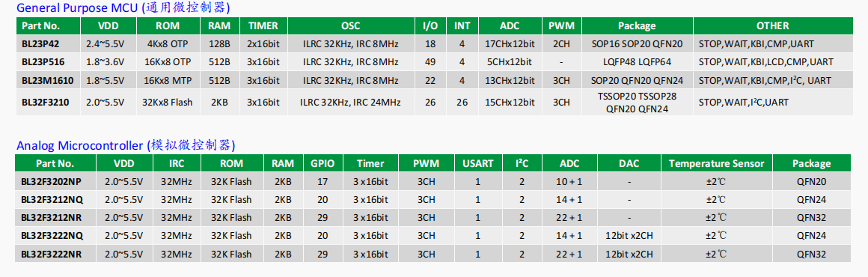868x277 pixels.
Task: Click the USART column header
Action: coord(477,163)
